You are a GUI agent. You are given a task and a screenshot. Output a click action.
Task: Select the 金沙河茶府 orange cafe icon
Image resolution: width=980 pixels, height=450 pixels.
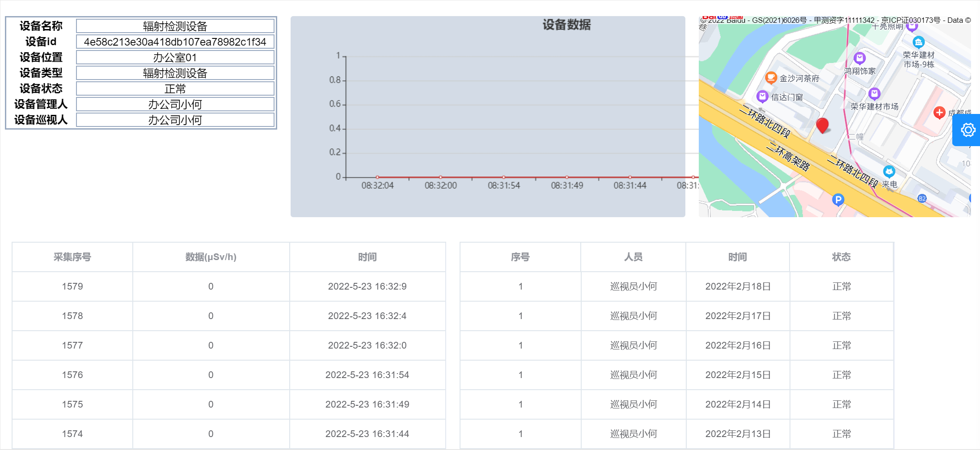coord(771,77)
